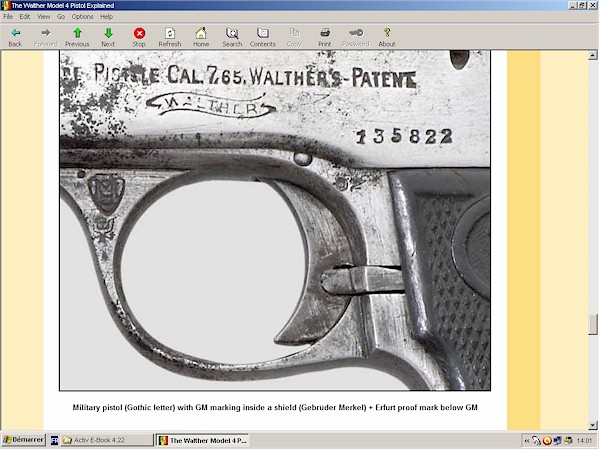Go to the Previous page
Viewport: 600px width, 450px height.
coord(77,37)
